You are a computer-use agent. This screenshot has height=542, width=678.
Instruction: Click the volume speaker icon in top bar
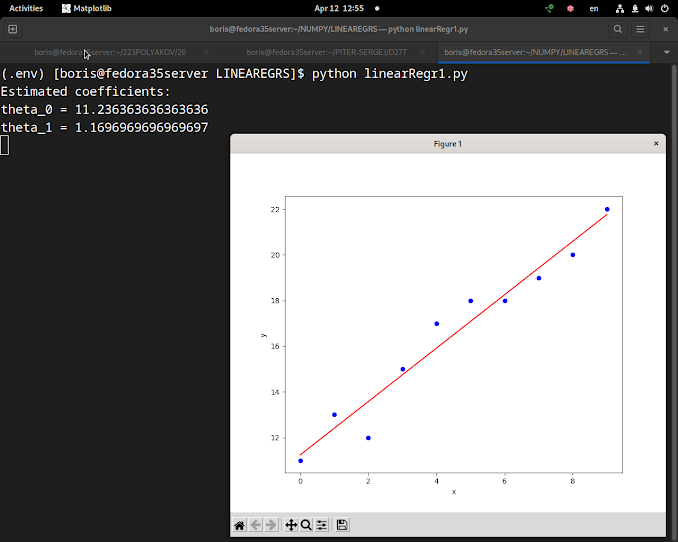click(x=649, y=8)
